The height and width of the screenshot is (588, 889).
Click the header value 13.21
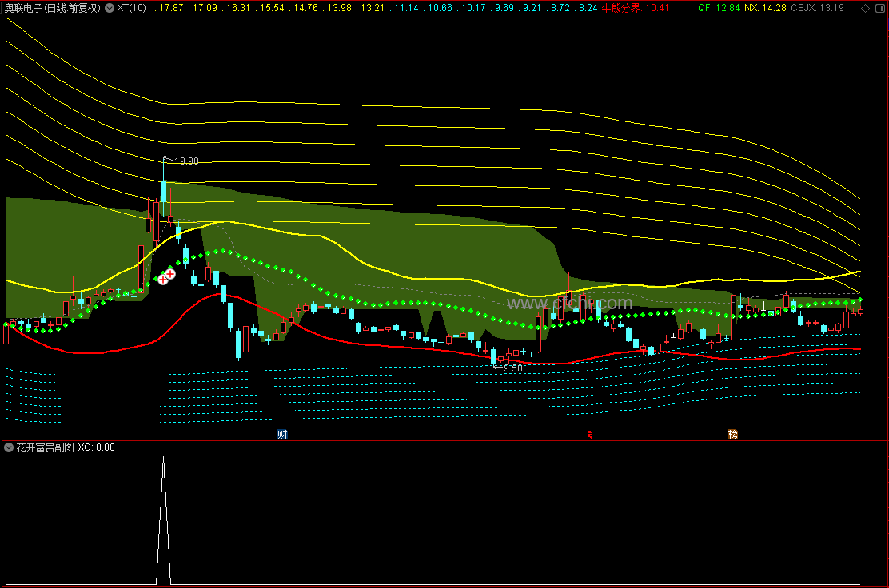(373, 8)
